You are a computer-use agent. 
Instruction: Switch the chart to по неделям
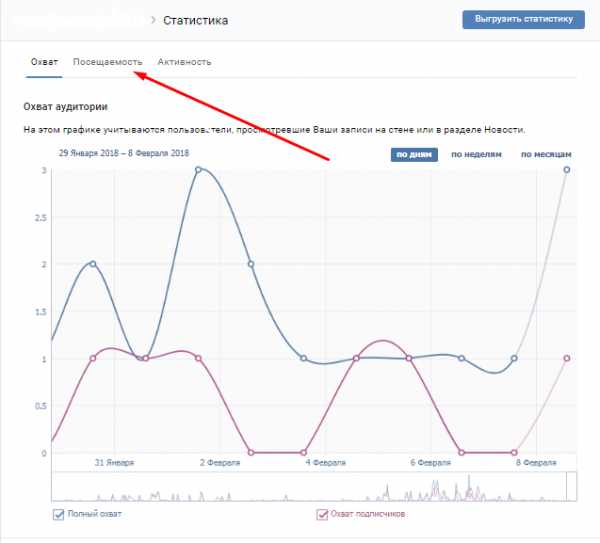click(476, 155)
